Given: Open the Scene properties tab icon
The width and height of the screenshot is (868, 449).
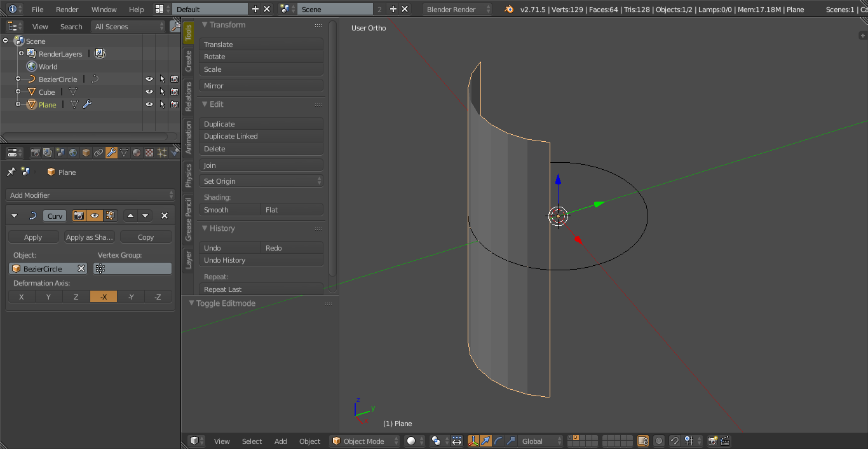Looking at the screenshot, I should [x=60, y=153].
